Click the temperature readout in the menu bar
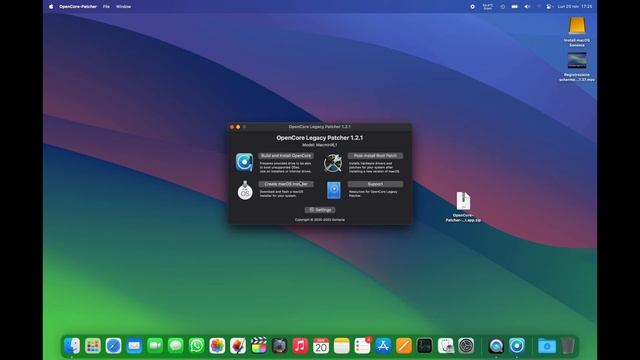 click(488, 7)
